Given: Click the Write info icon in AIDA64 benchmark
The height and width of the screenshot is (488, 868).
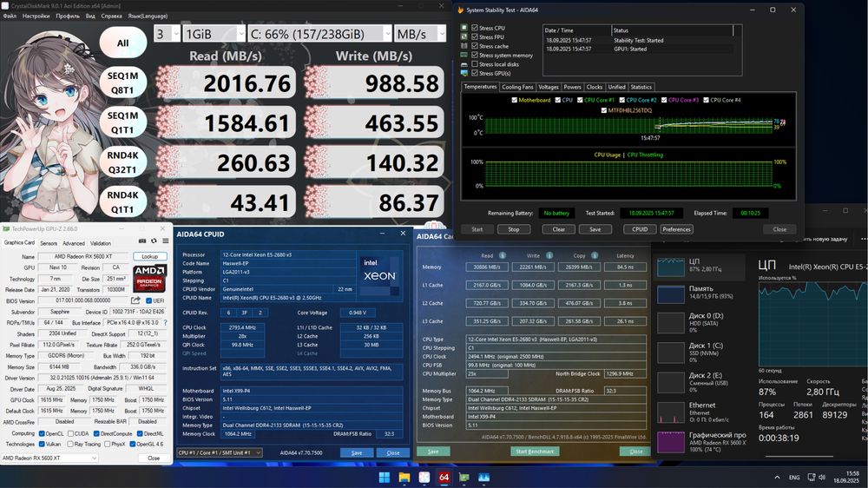Looking at the screenshot, I should pyautogui.click(x=549, y=255).
